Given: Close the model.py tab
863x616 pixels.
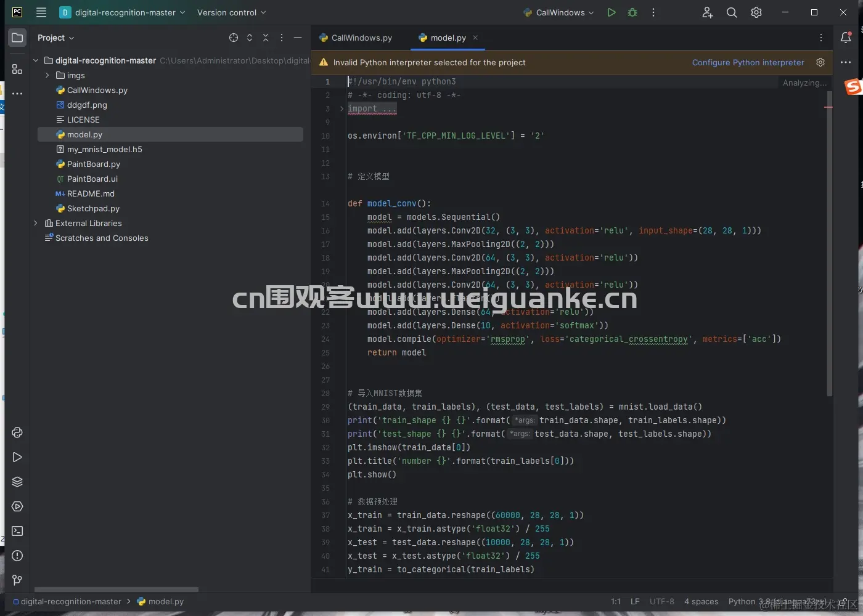Looking at the screenshot, I should tap(475, 38).
